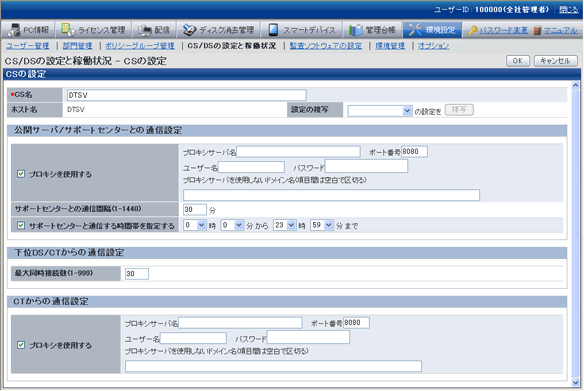
Task: Open the パスワード変更 link
Action: (503, 30)
